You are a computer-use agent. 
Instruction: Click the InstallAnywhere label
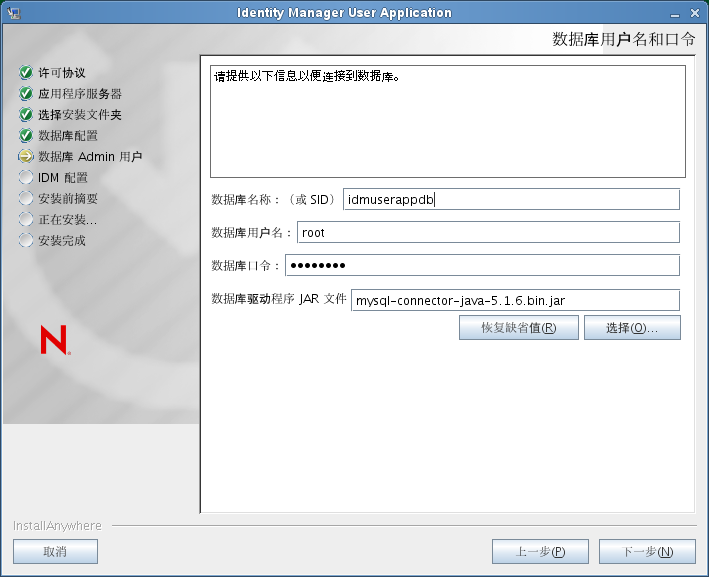(x=57, y=526)
